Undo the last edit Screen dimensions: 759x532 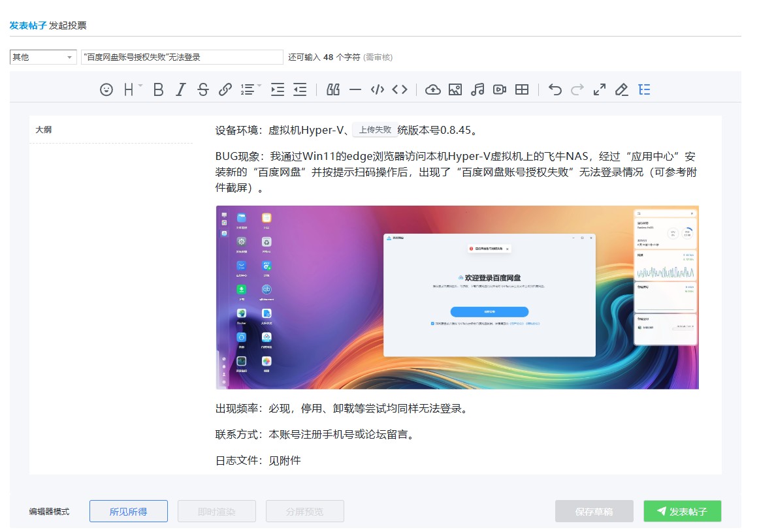(x=555, y=89)
